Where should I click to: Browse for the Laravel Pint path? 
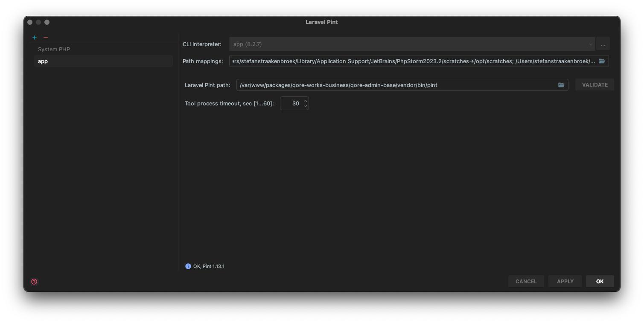[561, 85]
